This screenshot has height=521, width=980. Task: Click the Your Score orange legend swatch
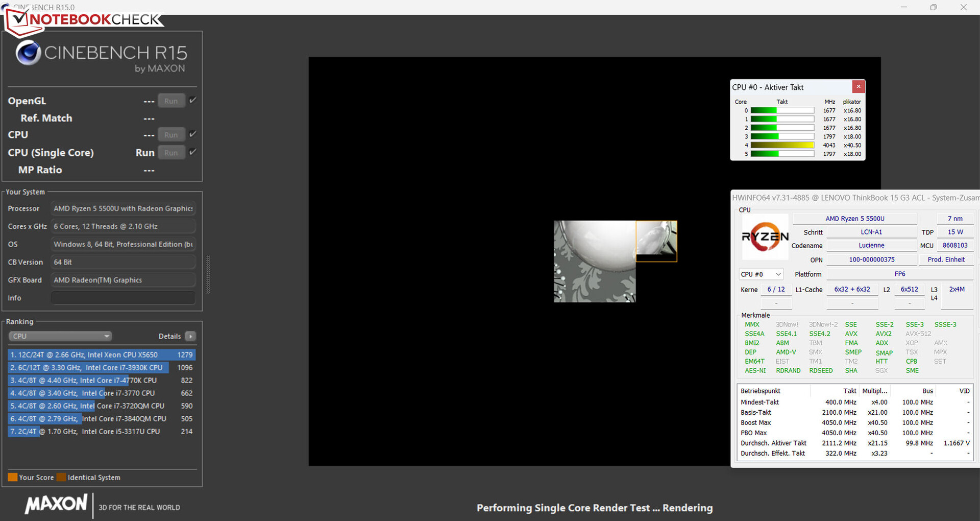click(13, 477)
